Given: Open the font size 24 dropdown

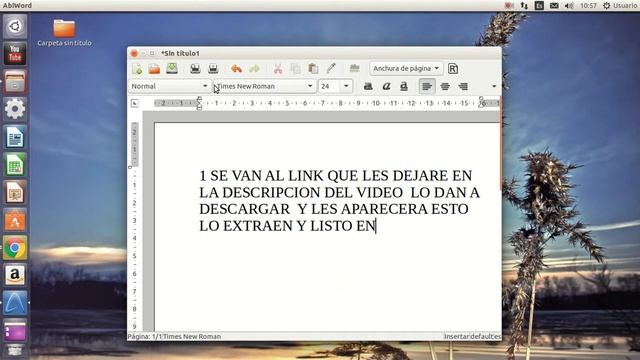Looking at the screenshot, I should [346, 86].
